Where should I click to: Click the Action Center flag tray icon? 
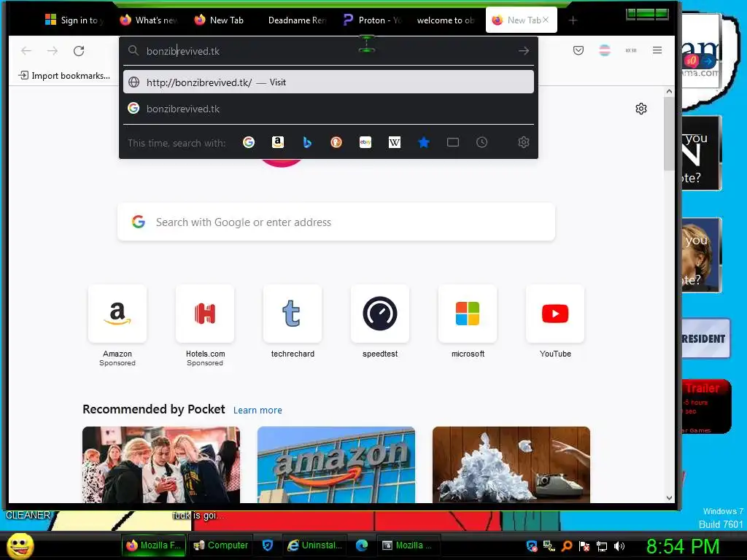click(x=584, y=546)
